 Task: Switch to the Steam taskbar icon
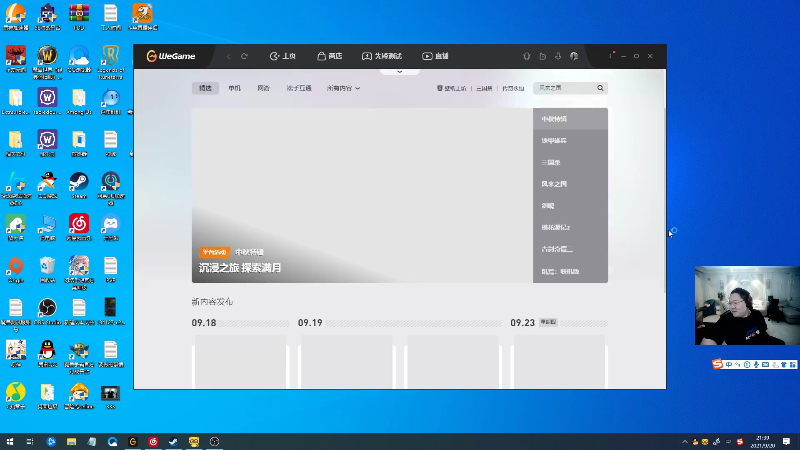tap(173, 441)
